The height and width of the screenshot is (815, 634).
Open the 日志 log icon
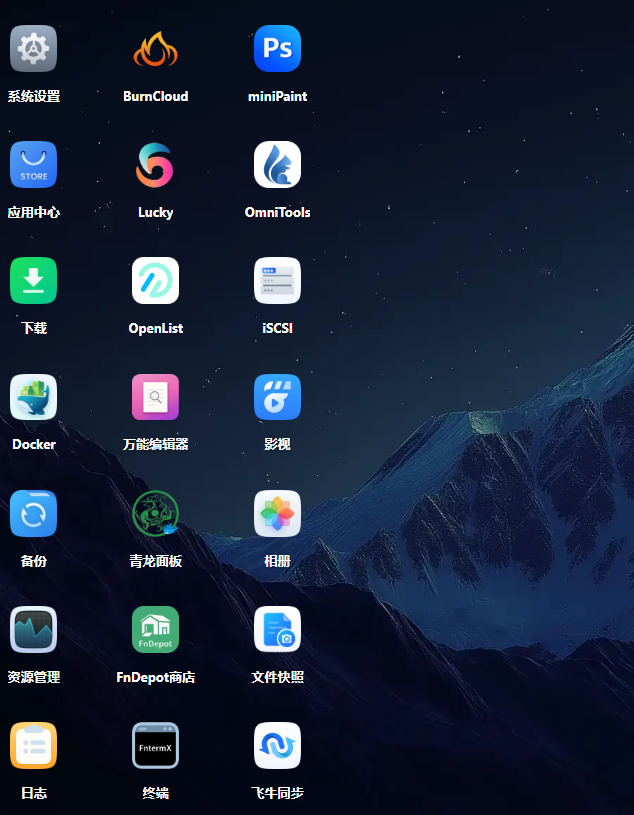(x=33, y=745)
